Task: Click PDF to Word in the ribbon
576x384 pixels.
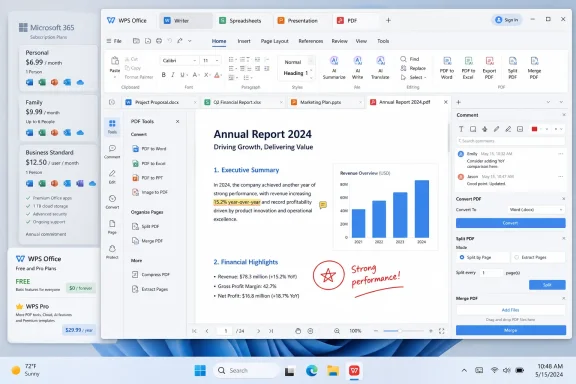Action: pos(447,68)
